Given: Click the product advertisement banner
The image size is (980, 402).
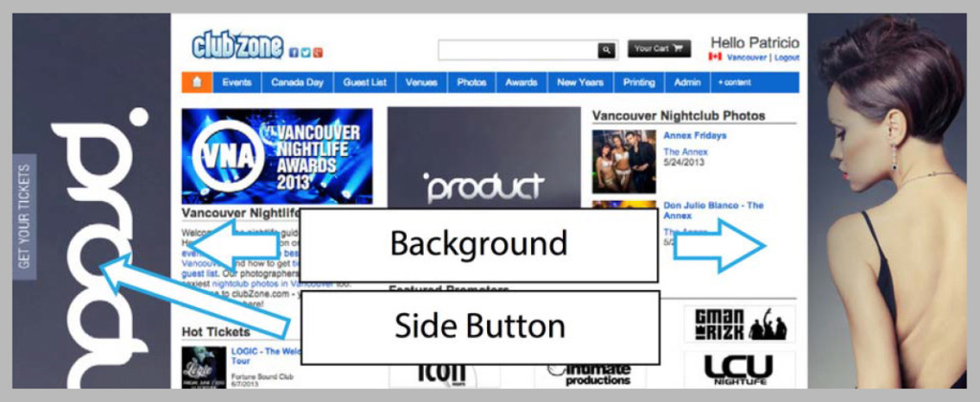Looking at the screenshot, I should click(x=483, y=158).
